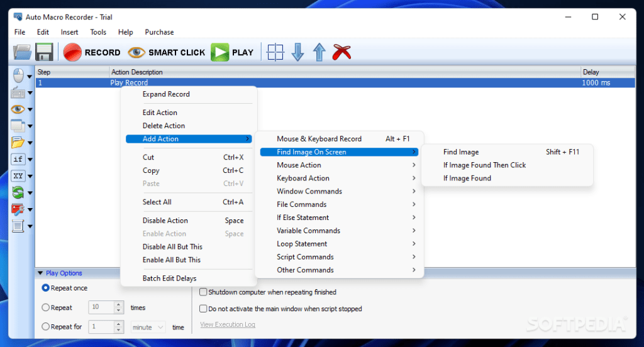
Task: Select the Repeat times radio button
Action: click(45, 307)
